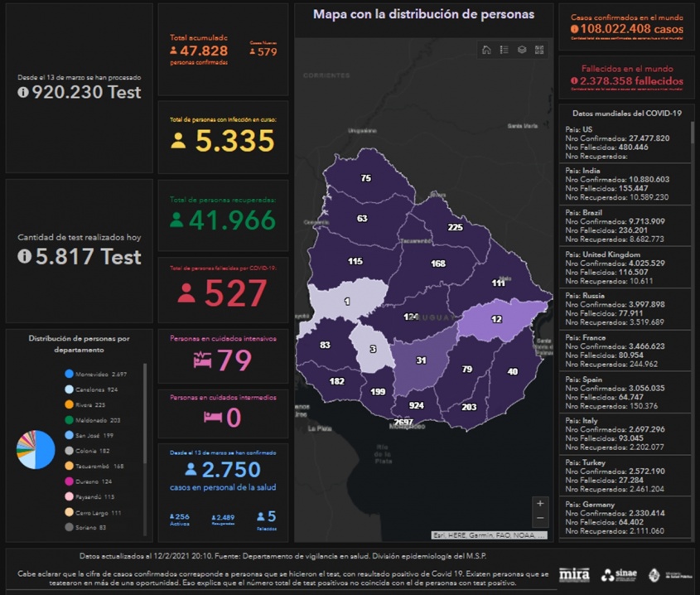Screen dimensions: 700x595
Task: Click the sinae logo in footer
Action: click(619, 574)
